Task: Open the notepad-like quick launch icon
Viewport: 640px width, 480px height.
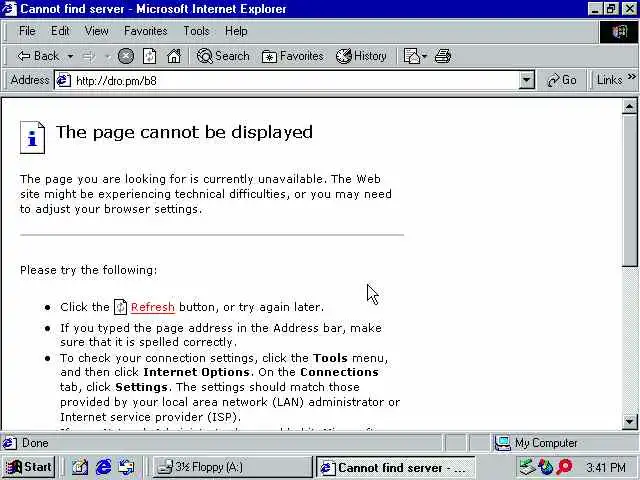Action: click(x=80, y=467)
